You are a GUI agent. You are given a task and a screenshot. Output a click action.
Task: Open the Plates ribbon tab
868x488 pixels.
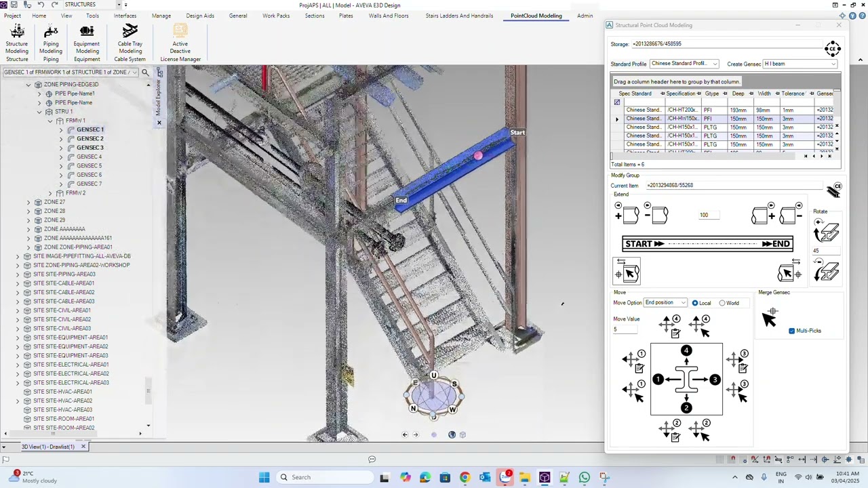coord(346,16)
